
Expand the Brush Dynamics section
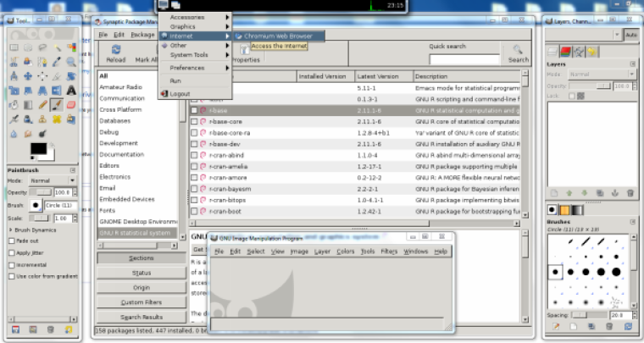11,230
